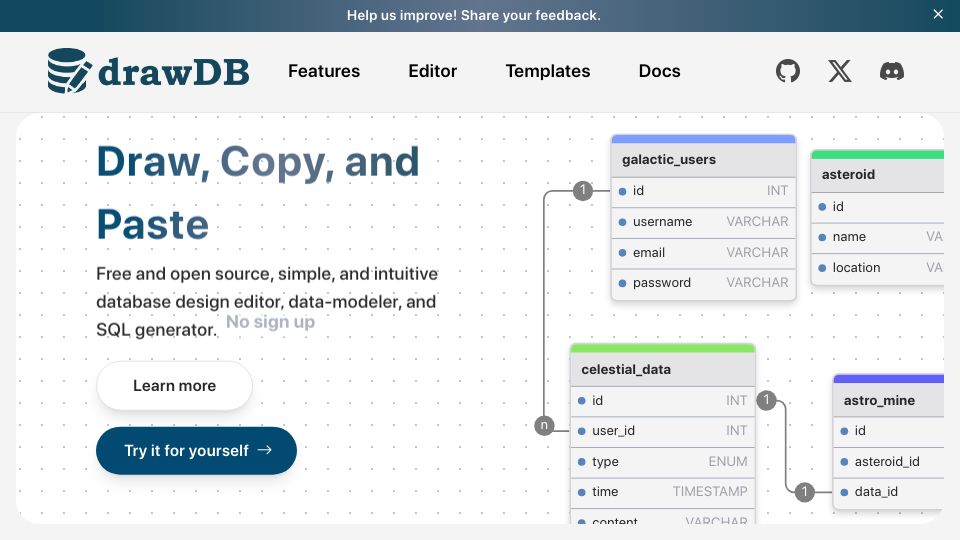The height and width of the screenshot is (540, 960).
Task: Dismiss the feedback banner with X
Action: point(938,14)
